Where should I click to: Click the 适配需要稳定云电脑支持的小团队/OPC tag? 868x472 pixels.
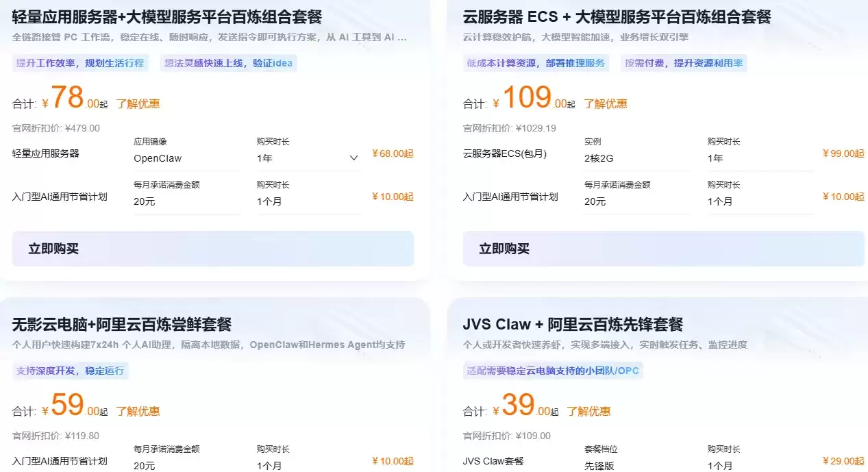[x=554, y=371]
